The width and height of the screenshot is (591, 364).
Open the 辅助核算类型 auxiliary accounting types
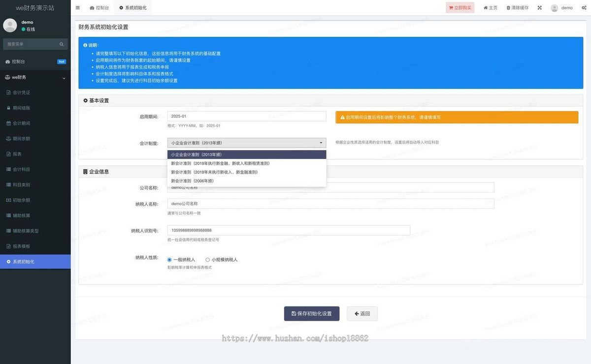(26, 230)
